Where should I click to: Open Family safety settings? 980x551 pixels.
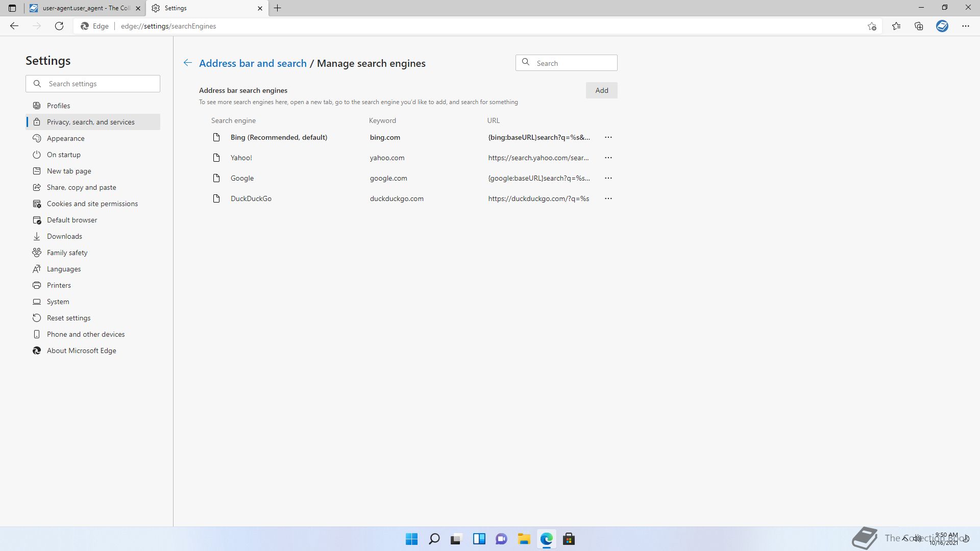click(93, 253)
